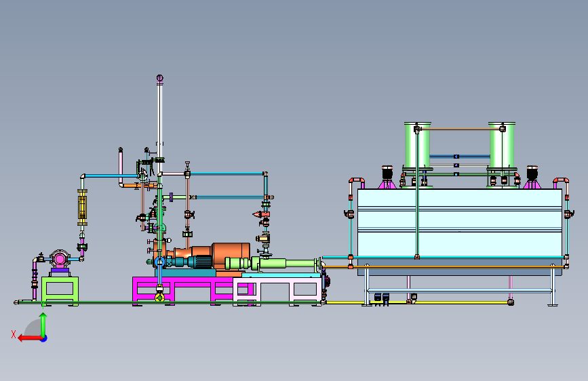Click the green Y axis arrow of triad
The width and height of the screenshot is (588, 381).
43,325
